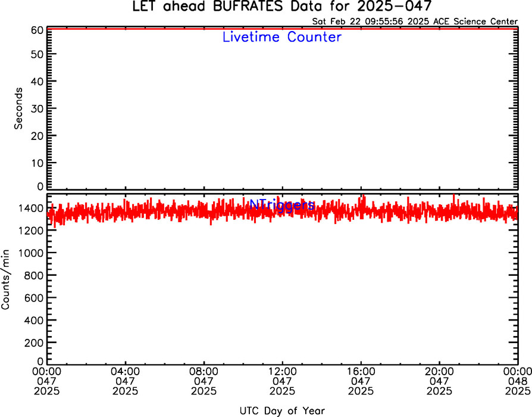Click the timestamp 'Sat Feb 22 09:55:56 2025 ACE Science Center'
Screen dimensions: 532x417
415,21
